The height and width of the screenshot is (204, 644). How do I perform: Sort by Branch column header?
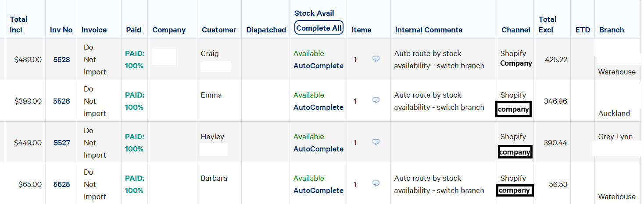611,30
